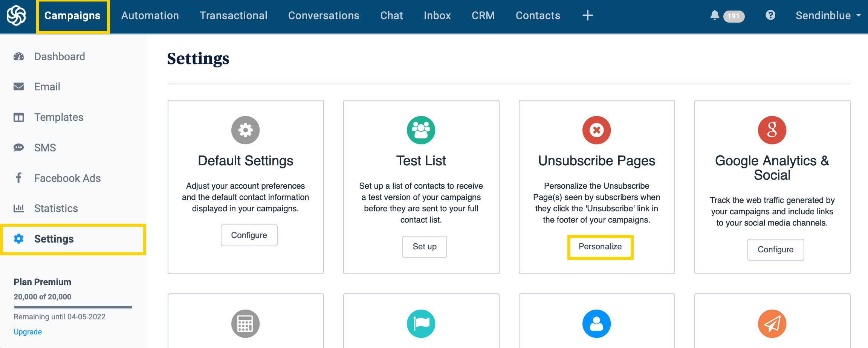Viewport: 868px width, 348px height.
Task: Click the Google Analytics & Social icon
Action: (772, 130)
